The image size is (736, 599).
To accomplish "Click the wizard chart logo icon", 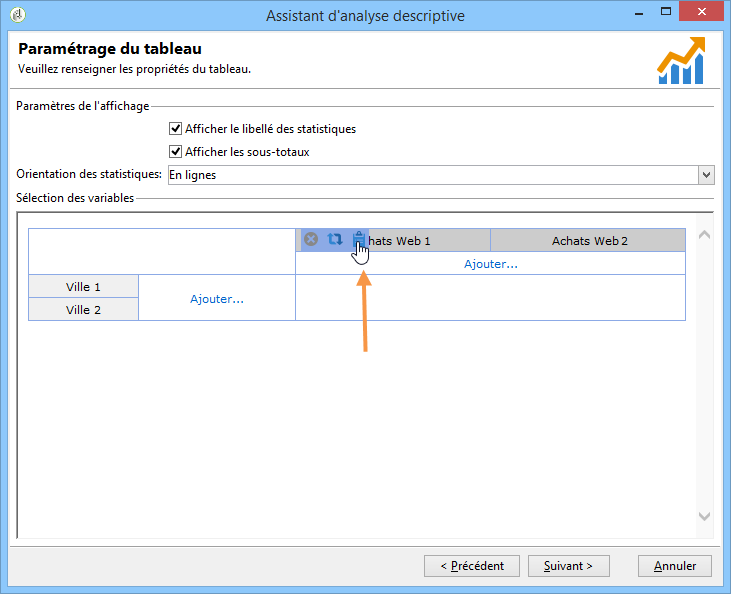I will click(681, 61).
